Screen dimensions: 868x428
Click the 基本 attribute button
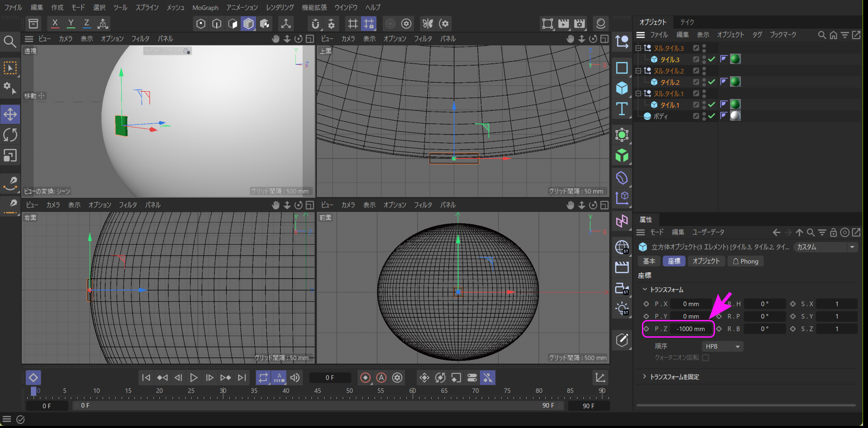pos(649,261)
